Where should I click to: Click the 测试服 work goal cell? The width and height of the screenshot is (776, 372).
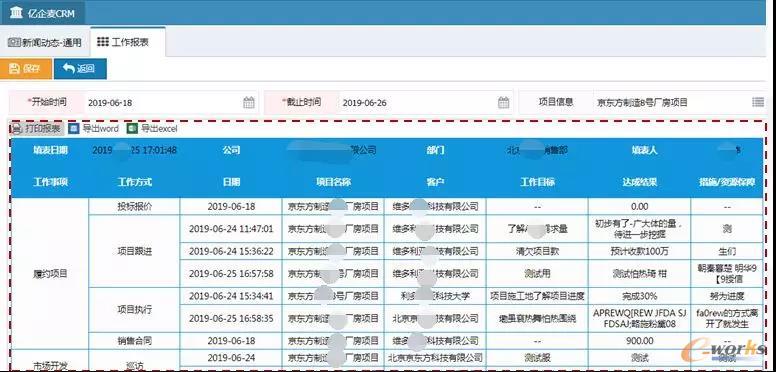point(537,357)
